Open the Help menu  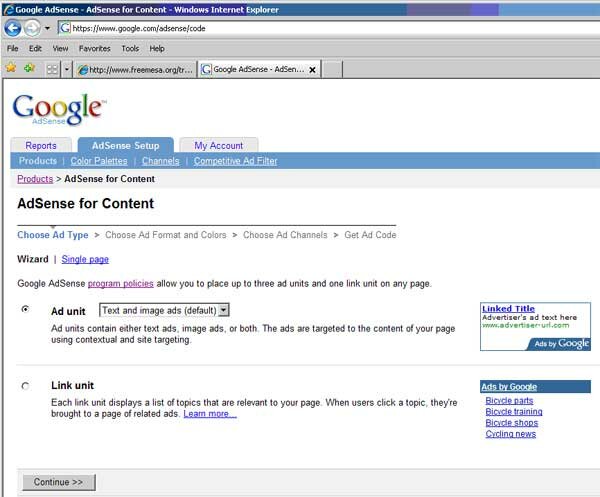click(157, 49)
